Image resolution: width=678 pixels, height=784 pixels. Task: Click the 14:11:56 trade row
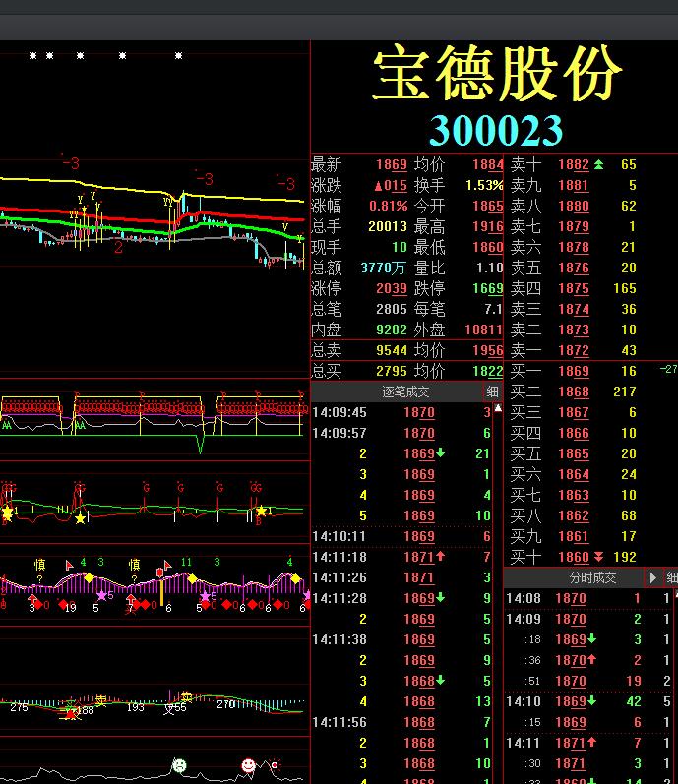[x=401, y=722]
